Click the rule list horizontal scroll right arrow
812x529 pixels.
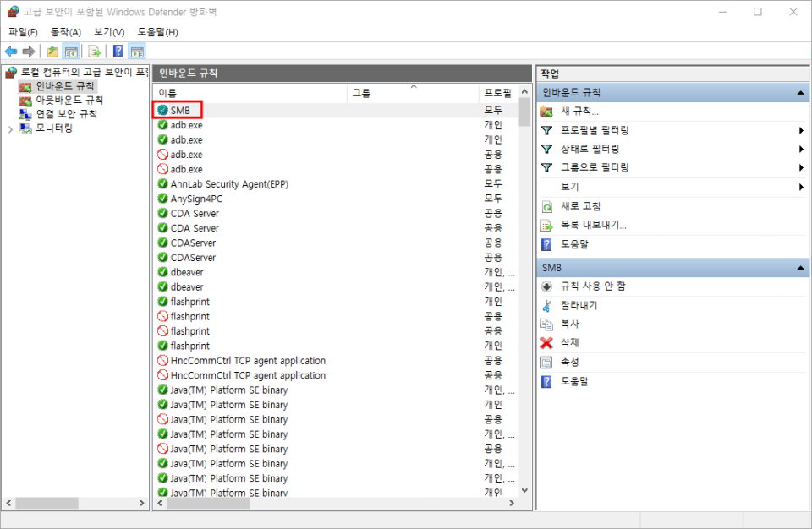click(x=512, y=503)
